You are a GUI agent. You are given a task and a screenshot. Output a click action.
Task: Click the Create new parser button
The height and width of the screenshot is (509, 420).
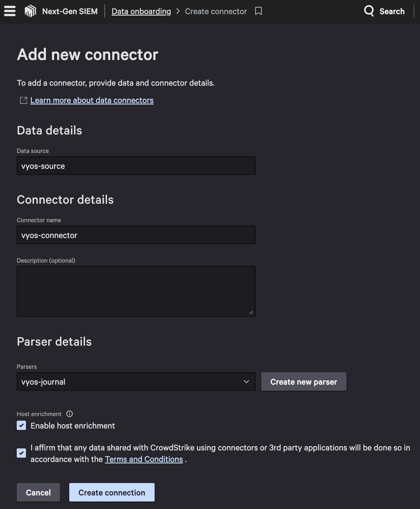coord(303,382)
